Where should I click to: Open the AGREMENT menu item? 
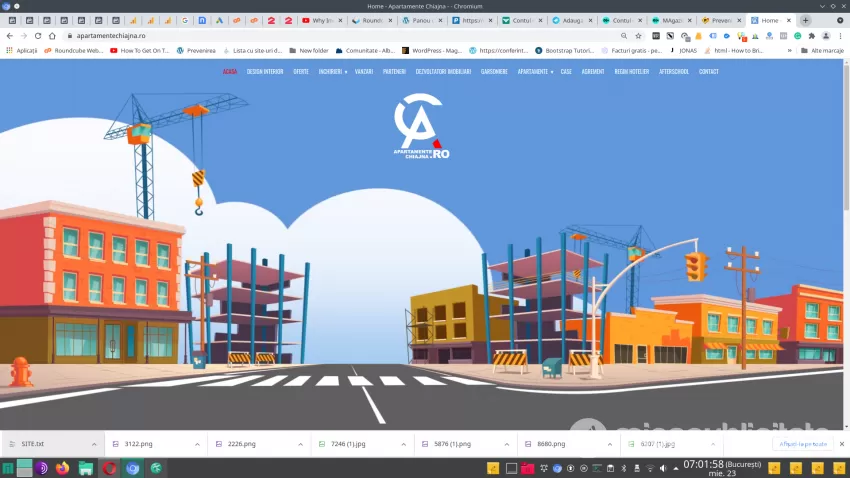593,72
